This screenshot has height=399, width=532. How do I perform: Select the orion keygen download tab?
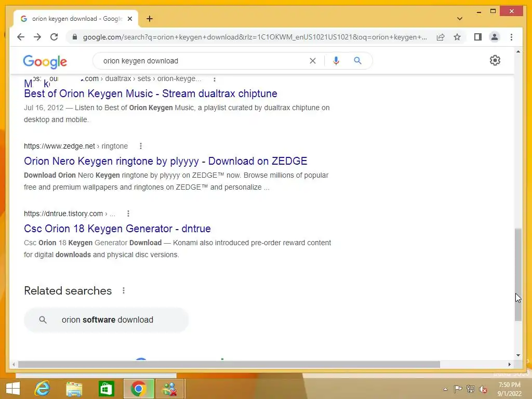pyautogui.click(x=75, y=19)
